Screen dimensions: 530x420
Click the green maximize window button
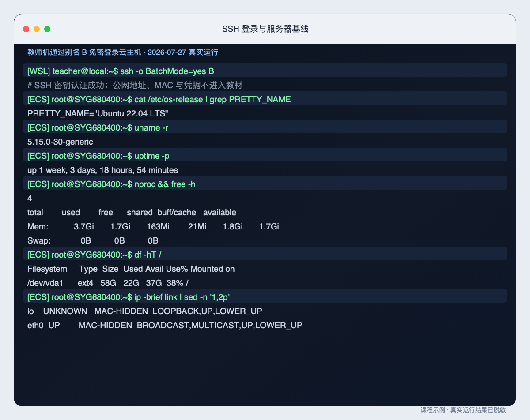click(x=47, y=29)
